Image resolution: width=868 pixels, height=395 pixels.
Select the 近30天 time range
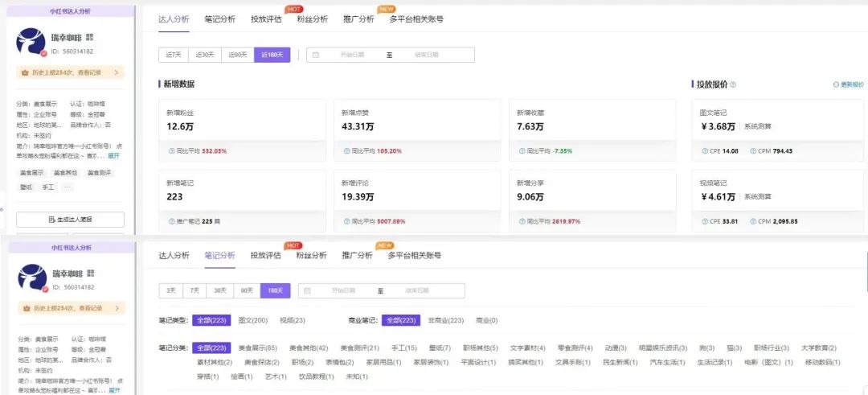(x=205, y=55)
